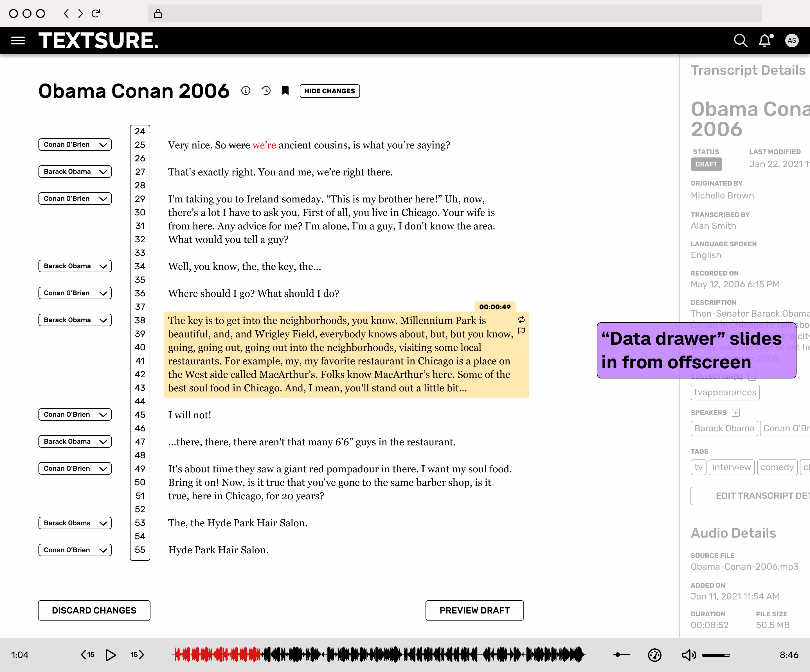810x672 pixels.
Task: Open speaker dropdown for line 27 Barack Obama
Action: 75,172
